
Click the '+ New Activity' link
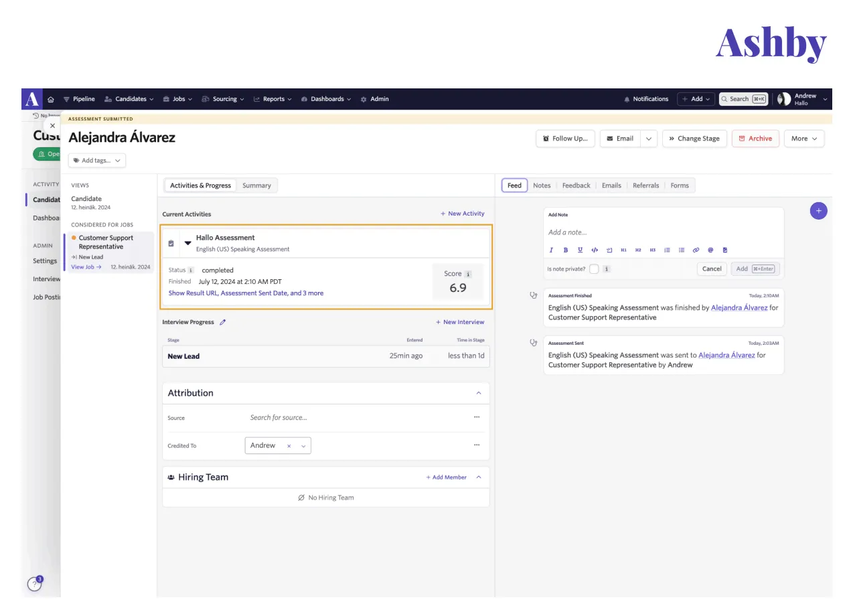[x=463, y=214]
